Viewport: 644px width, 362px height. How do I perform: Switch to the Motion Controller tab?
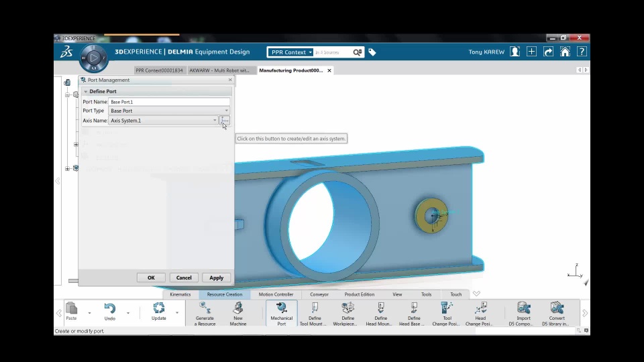[276, 294]
